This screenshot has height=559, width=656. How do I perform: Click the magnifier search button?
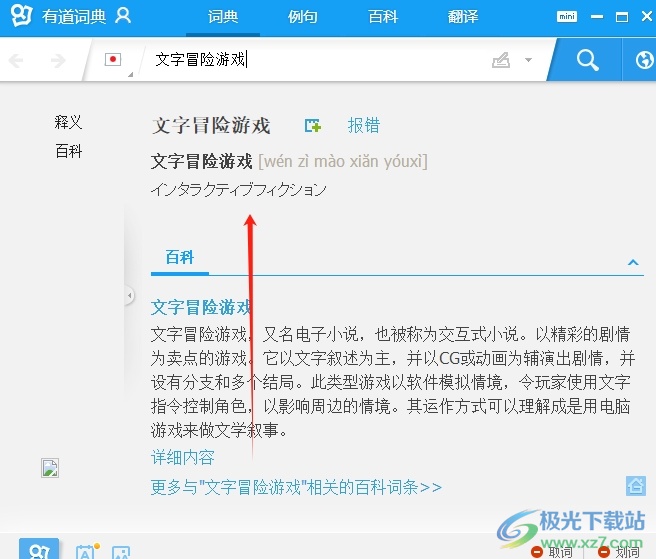point(587,60)
